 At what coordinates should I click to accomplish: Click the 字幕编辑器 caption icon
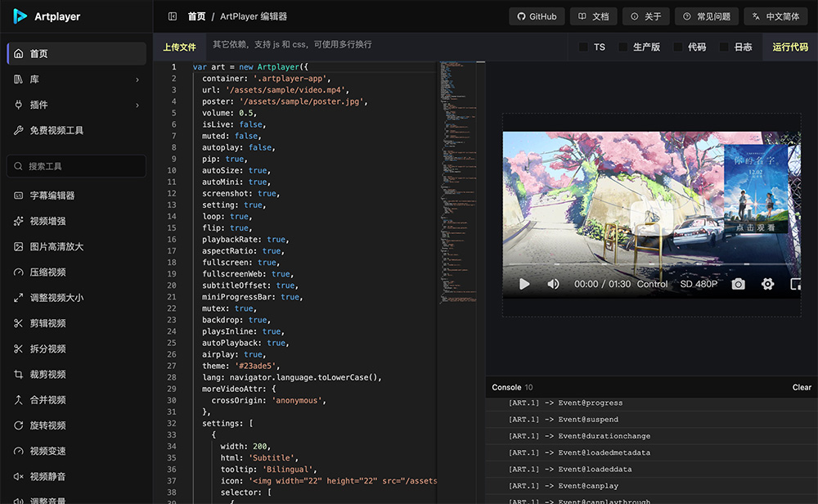[18, 196]
